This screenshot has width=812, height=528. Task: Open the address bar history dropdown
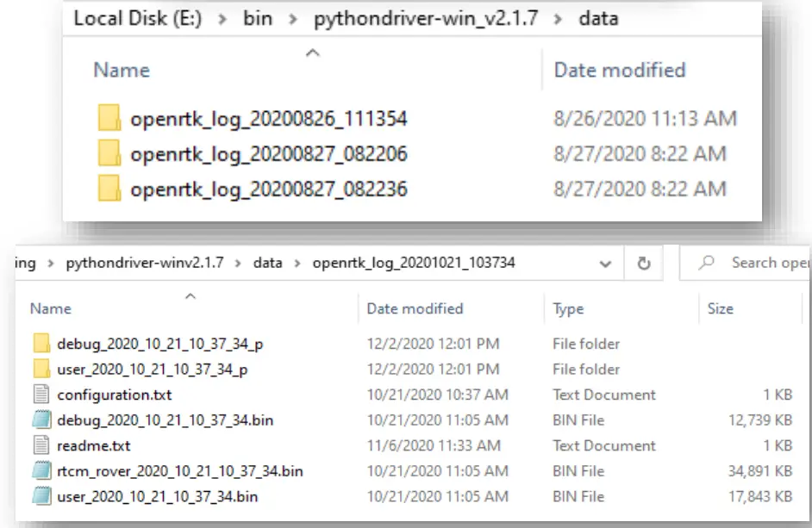pos(608,264)
